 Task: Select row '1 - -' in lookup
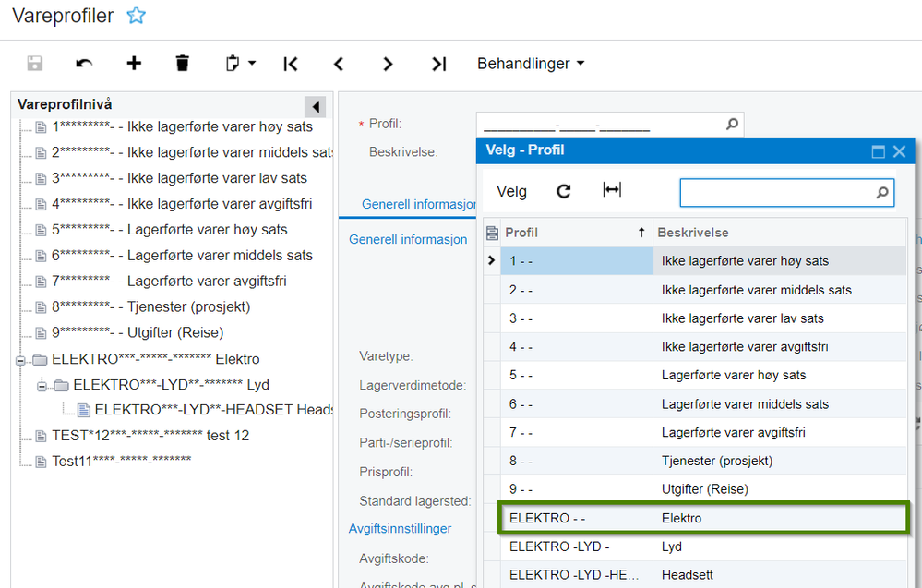pyautogui.click(x=694, y=261)
